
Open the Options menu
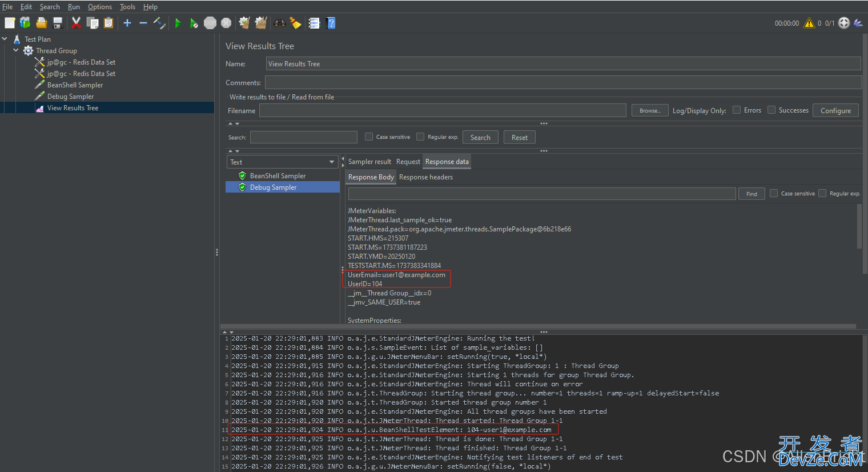pos(100,7)
